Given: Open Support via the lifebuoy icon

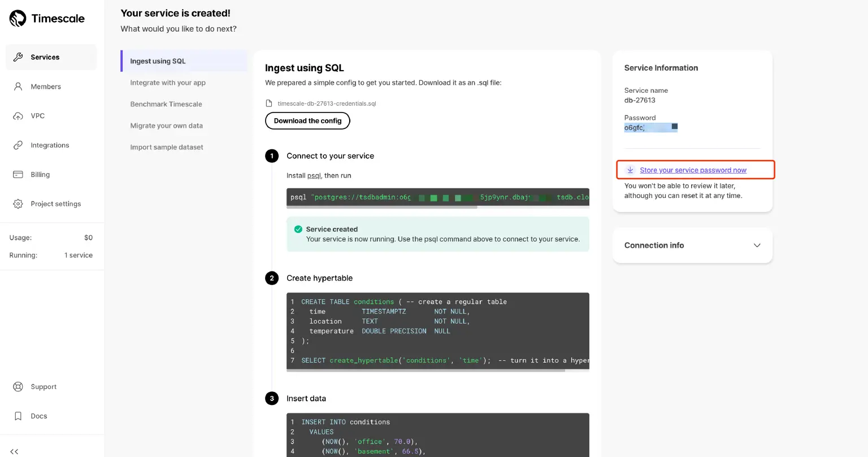Looking at the screenshot, I should pos(18,387).
